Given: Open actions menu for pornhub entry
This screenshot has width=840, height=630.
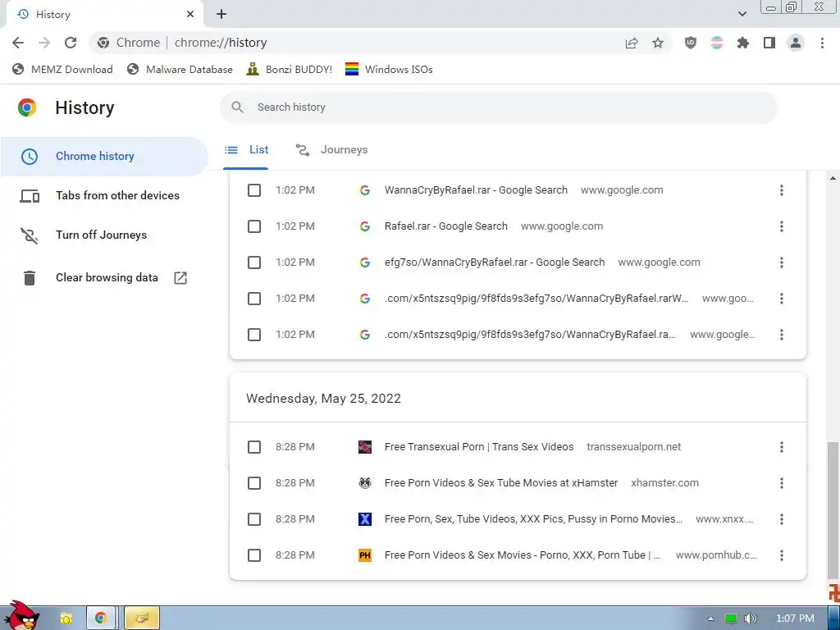Looking at the screenshot, I should point(782,555).
